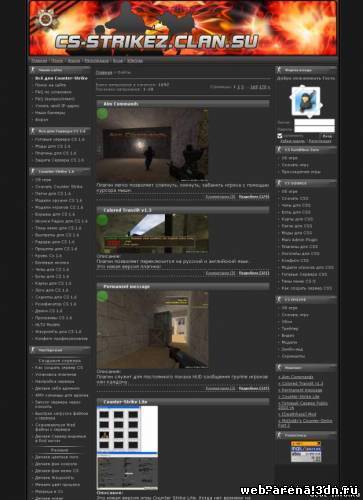Click the orange statistics counter banner
The width and height of the screenshot is (363, 500).
(306, 444)
